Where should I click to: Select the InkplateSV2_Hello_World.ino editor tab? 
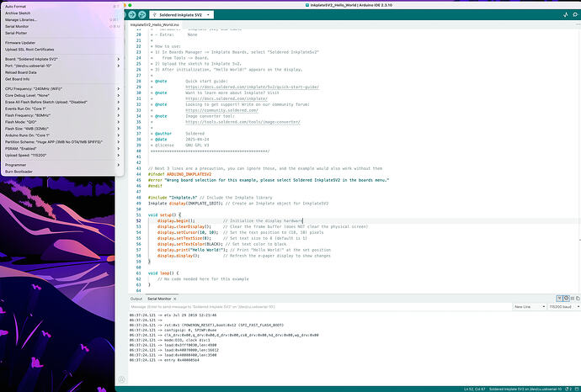click(155, 24)
